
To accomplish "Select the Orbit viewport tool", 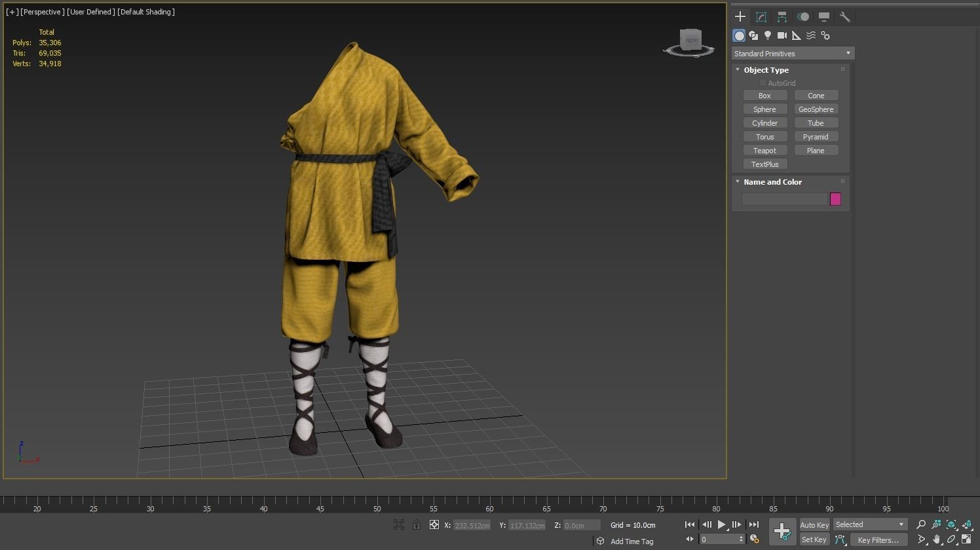I will tap(951, 540).
